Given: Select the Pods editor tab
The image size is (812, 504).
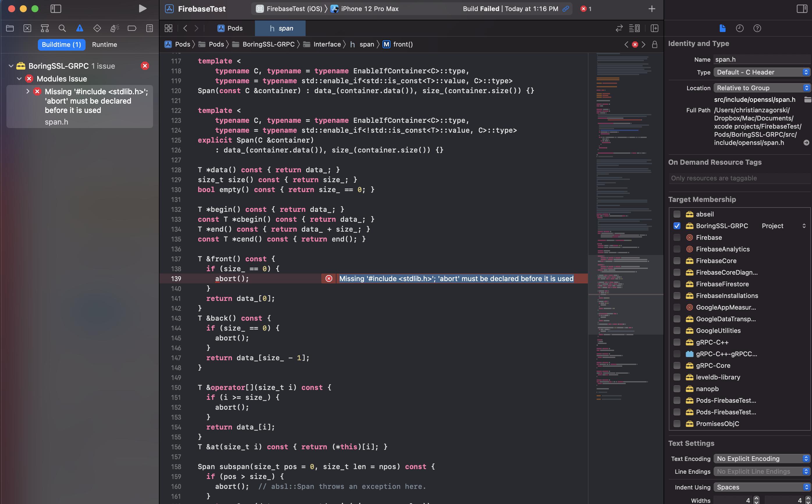Looking at the screenshot, I should tap(230, 28).
